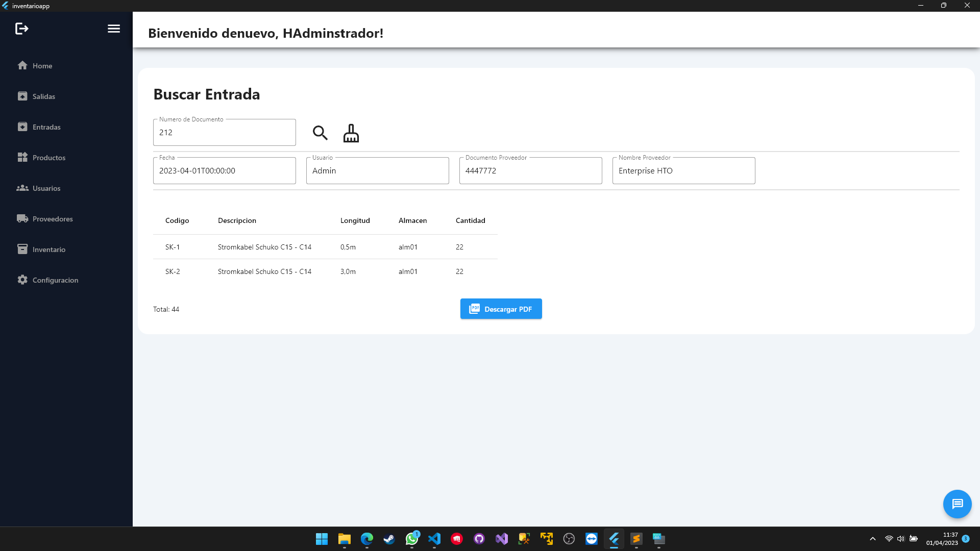
Task: Click the Descripcion column header
Action: coord(237,220)
